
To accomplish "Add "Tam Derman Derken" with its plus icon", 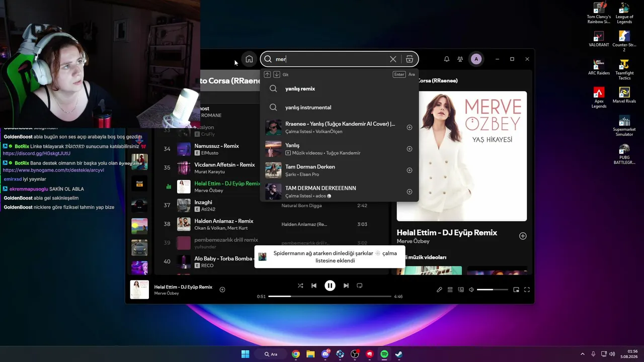I will 409,170.
